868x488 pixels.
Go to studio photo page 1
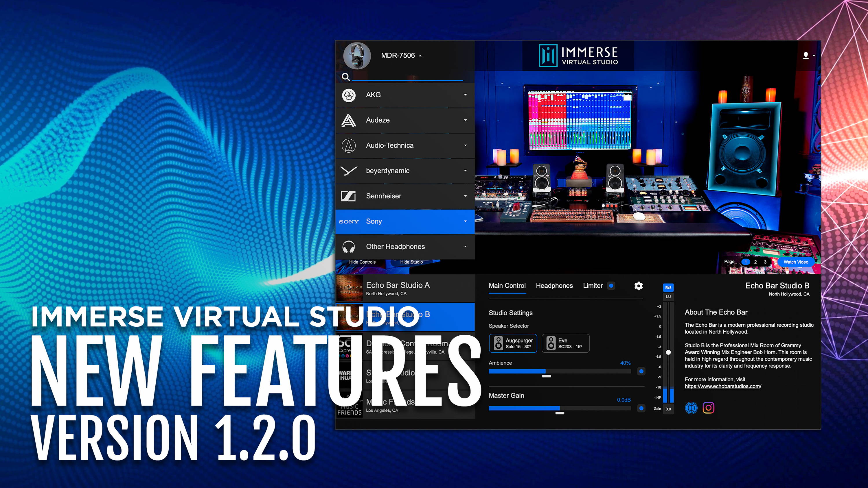point(746,262)
